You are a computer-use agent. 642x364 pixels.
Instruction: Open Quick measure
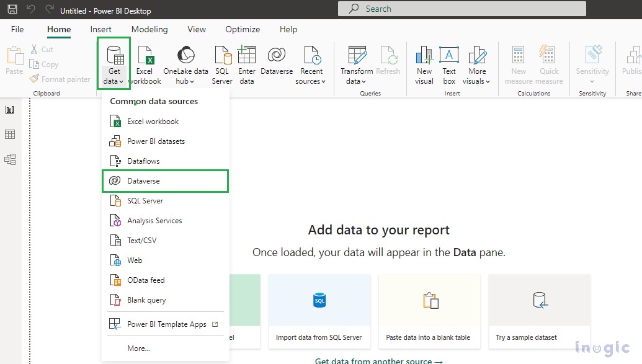pyautogui.click(x=548, y=62)
